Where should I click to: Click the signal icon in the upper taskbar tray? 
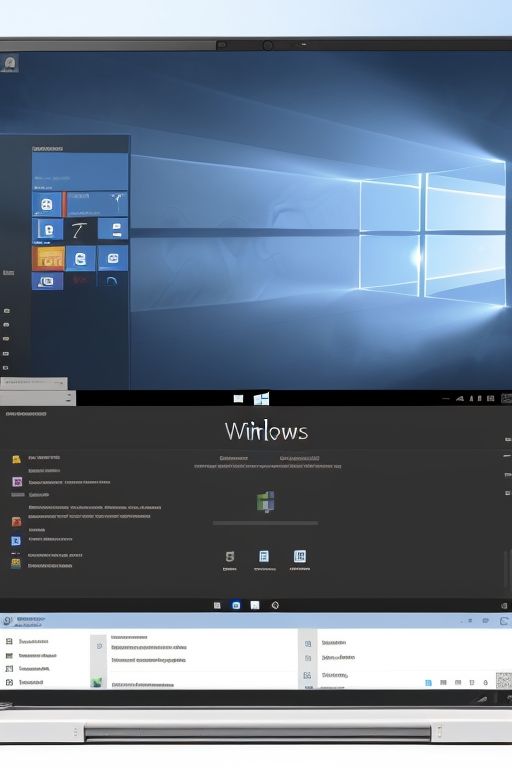pos(460,399)
